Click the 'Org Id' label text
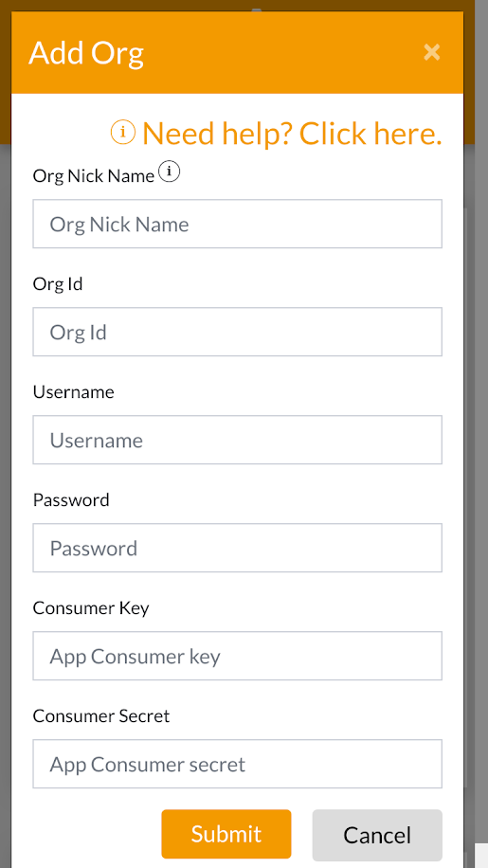 58,284
